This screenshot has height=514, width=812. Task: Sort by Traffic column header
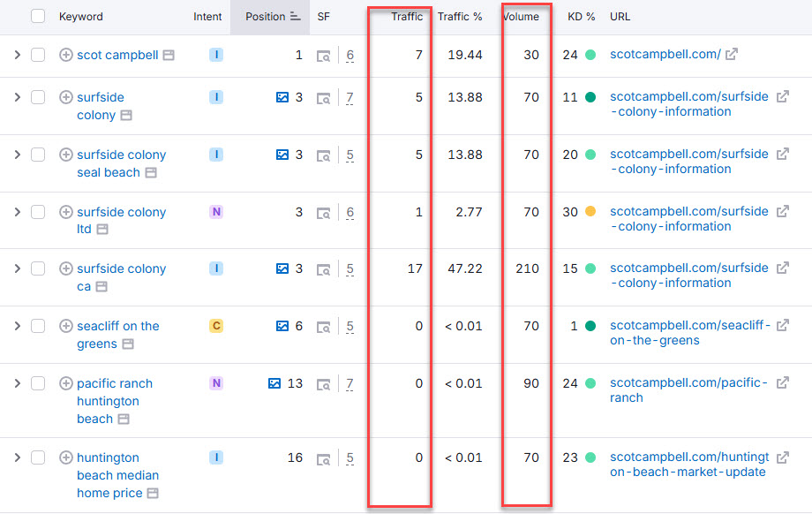click(407, 17)
